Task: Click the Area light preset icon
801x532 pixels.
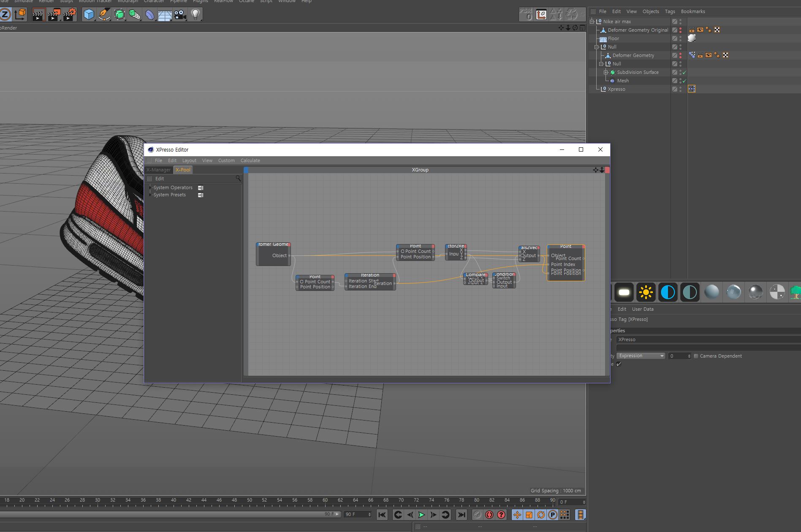Action: click(x=624, y=292)
